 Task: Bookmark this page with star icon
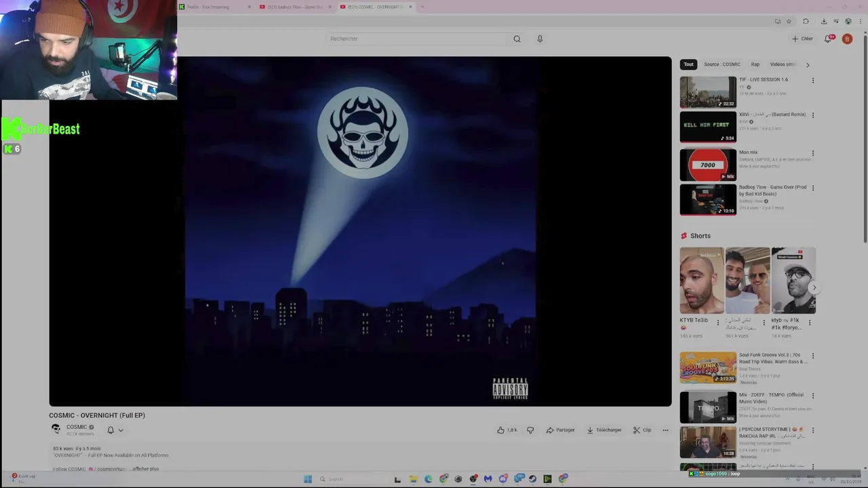pyautogui.click(x=789, y=21)
